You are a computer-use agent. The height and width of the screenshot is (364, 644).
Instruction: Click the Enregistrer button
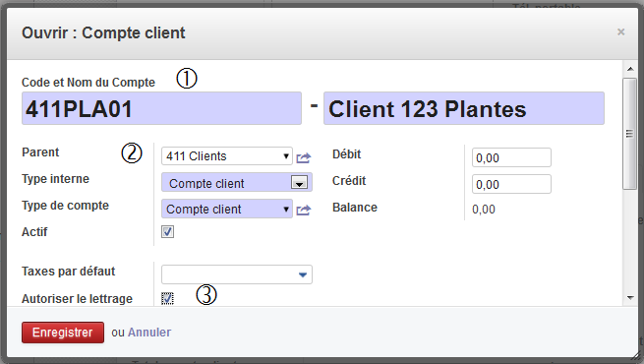[x=63, y=333]
